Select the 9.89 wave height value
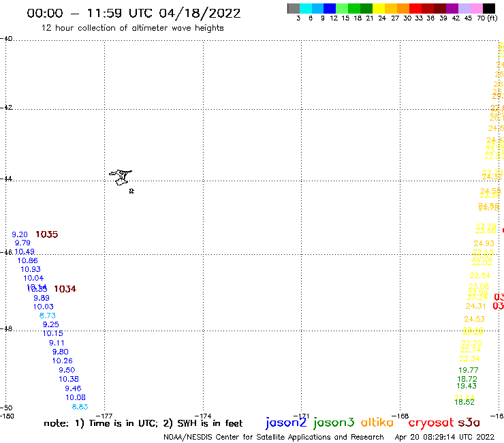The width and height of the screenshot is (504, 443). tap(42, 298)
